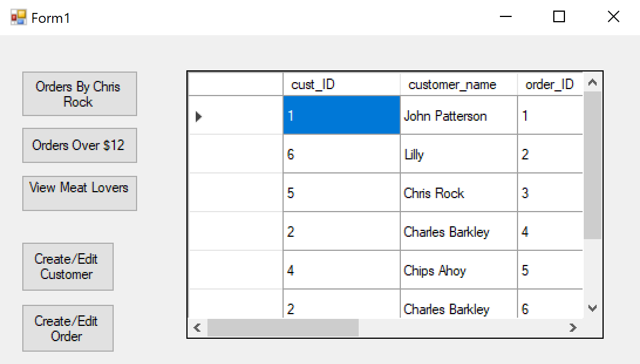Click the current row indicator arrow
This screenshot has width=640, height=364.
click(199, 117)
